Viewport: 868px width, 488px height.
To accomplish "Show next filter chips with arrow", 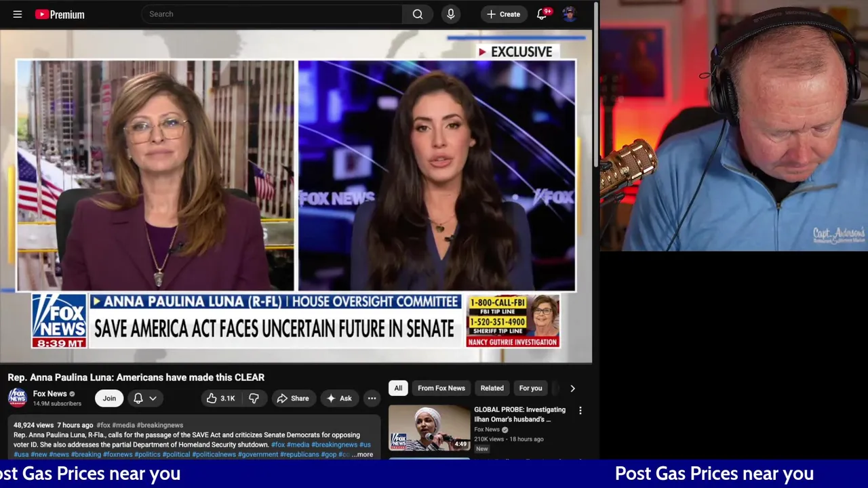I will point(572,388).
